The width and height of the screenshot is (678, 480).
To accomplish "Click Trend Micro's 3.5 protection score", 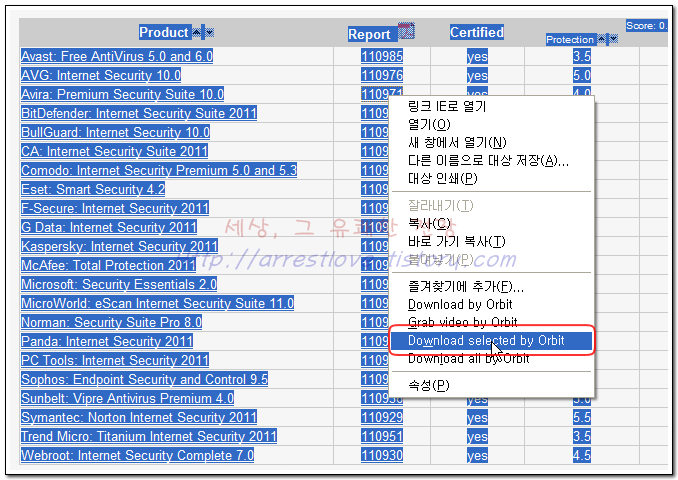I will click(x=582, y=436).
